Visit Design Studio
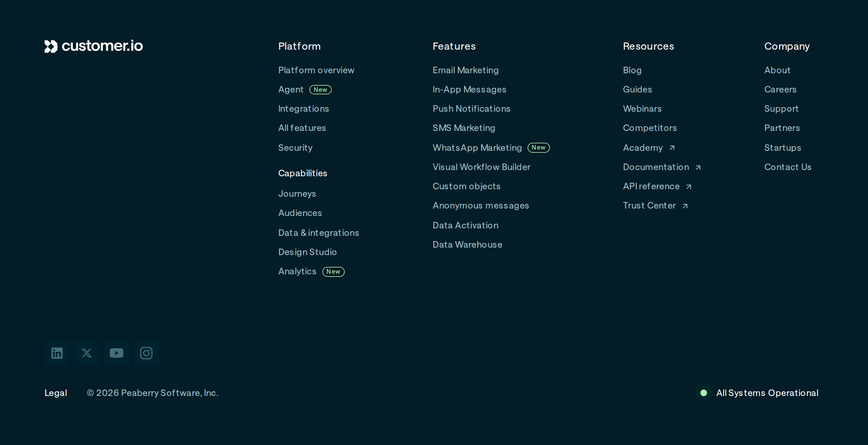868x445 pixels. pos(307,252)
